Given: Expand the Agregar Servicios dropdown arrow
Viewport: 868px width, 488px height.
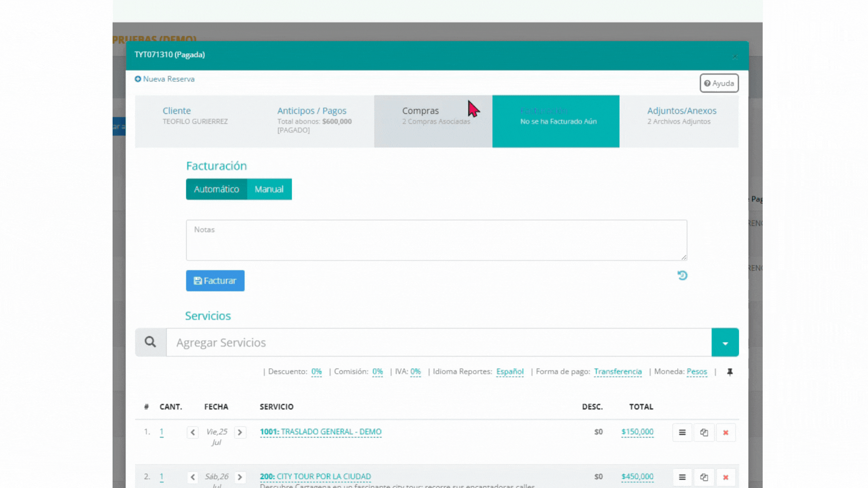Looking at the screenshot, I should tap(725, 343).
